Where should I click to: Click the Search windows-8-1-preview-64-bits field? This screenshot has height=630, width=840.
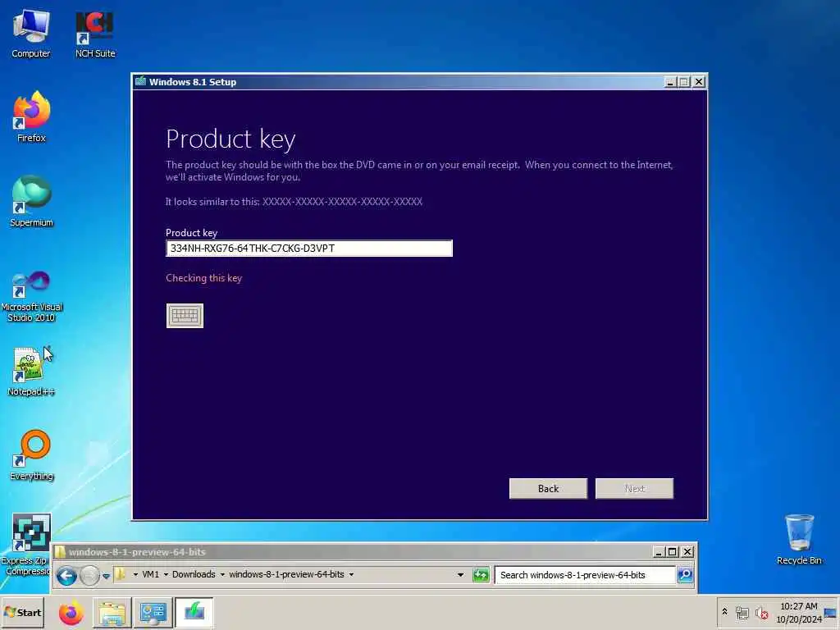pos(584,575)
